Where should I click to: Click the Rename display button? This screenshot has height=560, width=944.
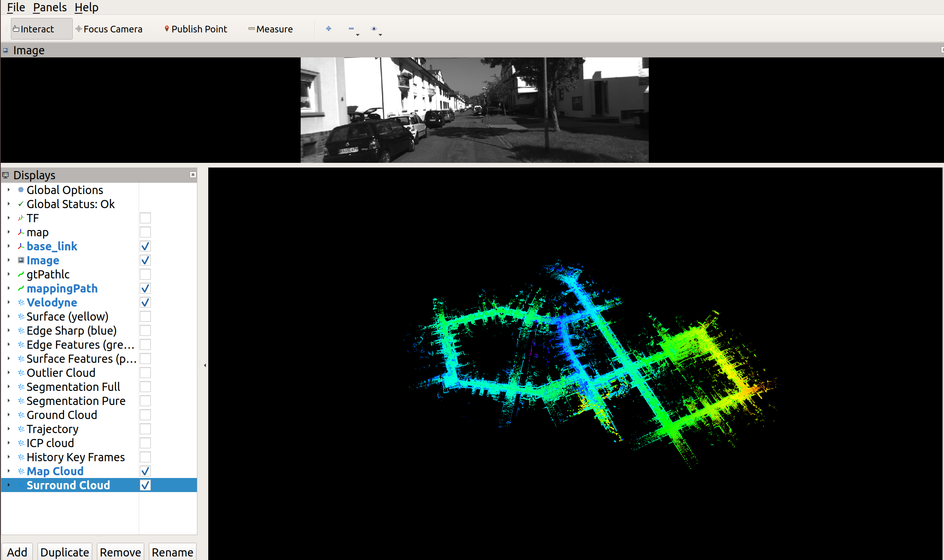171,552
